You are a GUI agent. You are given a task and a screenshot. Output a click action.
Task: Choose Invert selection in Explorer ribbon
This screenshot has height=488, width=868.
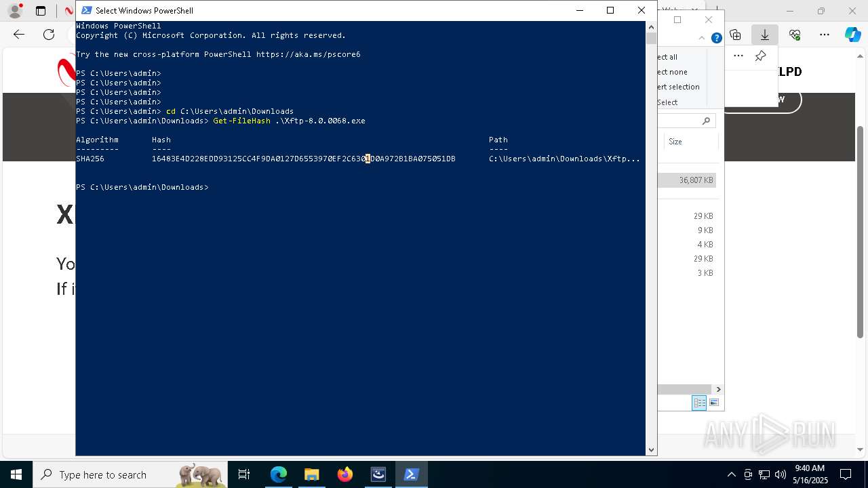[x=678, y=87]
